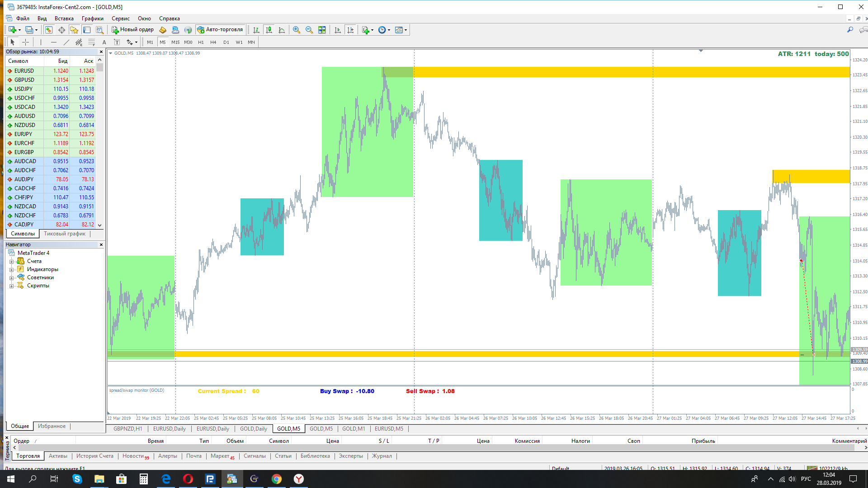This screenshot has height=488, width=868.
Task: Click the Tile Windows icon
Action: tap(322, 30)
